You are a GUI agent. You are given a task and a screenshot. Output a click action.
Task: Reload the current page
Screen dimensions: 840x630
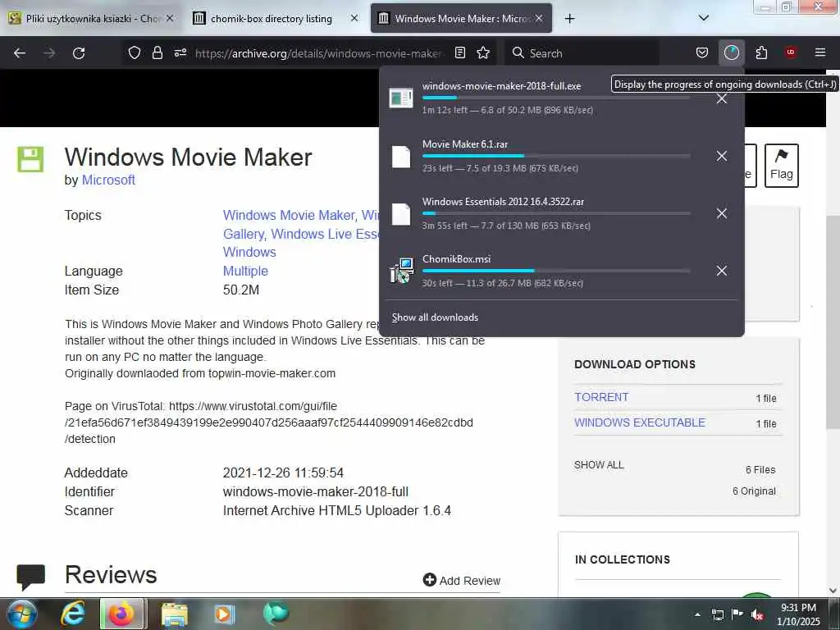79,53
